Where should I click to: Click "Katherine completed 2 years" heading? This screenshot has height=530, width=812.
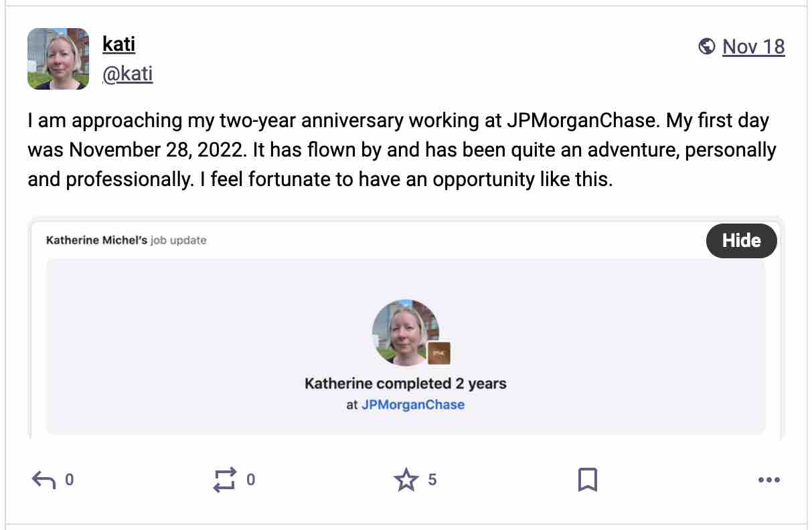tap(405, 383)
